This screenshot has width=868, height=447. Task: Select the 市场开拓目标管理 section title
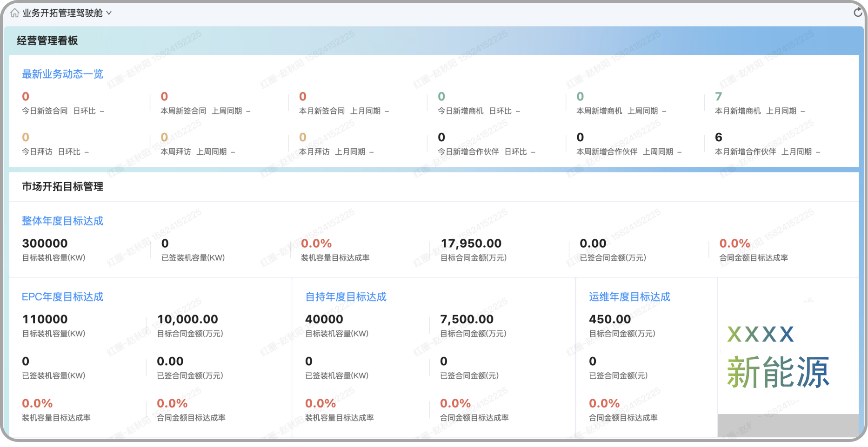coord(62,186)
